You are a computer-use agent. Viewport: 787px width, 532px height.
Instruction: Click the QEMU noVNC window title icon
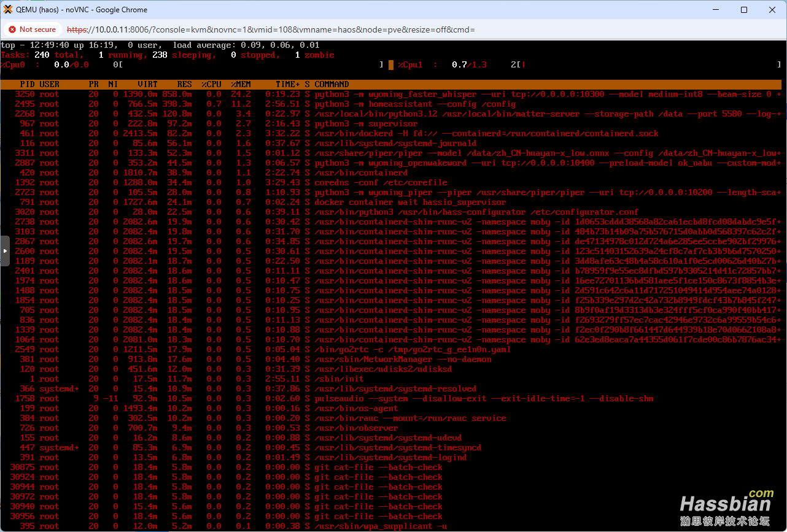pyautogui.click(x=8, y=10)
